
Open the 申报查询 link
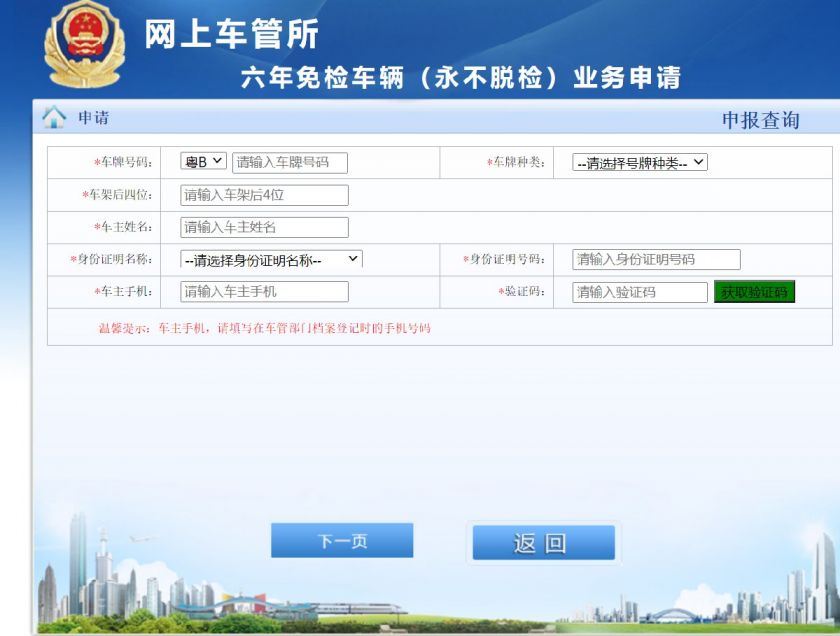(x=760, y=120)
